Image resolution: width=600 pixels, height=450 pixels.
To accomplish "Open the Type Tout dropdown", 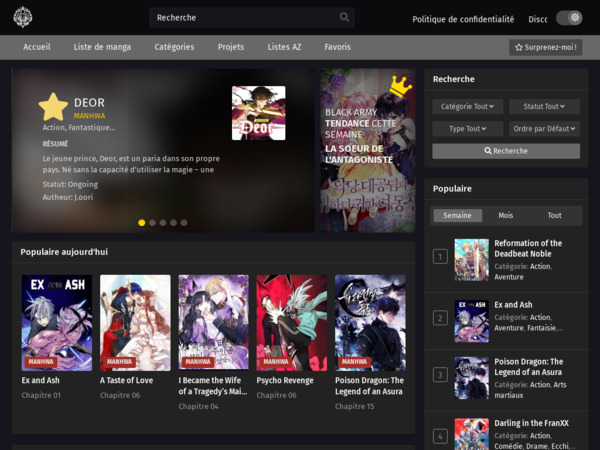I will 467,129.
